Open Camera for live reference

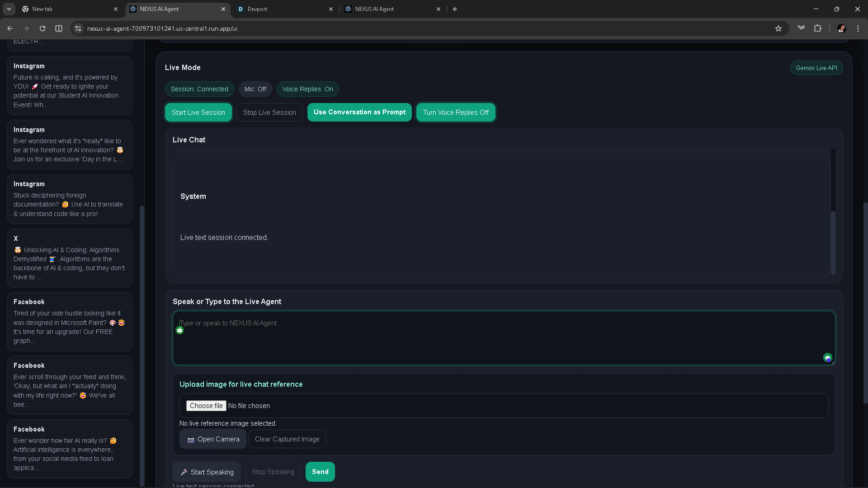(x=213, y=439)
